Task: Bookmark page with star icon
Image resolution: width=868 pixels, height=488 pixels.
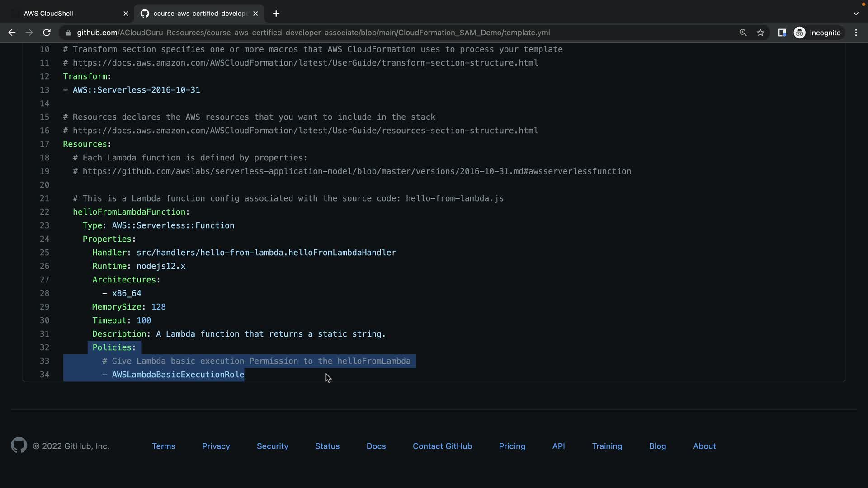Action: click(760, 33)
